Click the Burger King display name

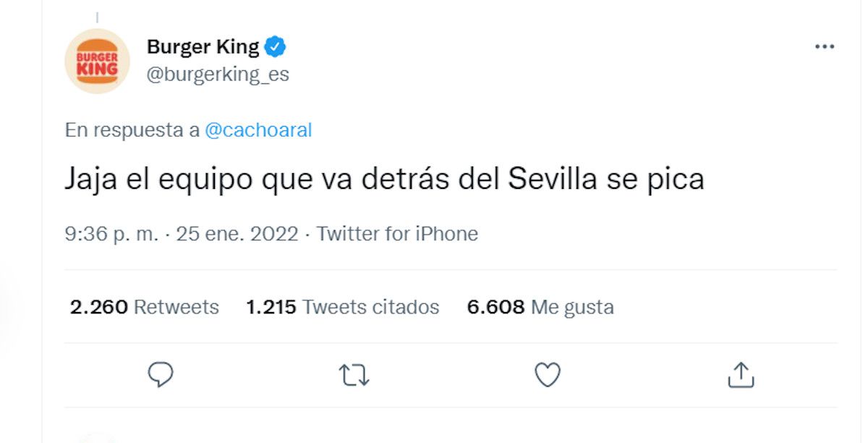(x=203, y=47)
